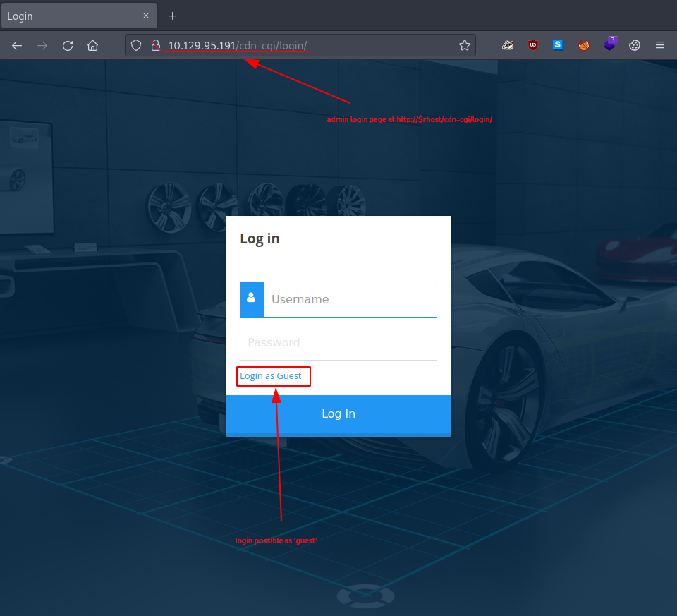Image resolution: width=677 pixels, height=616 pixels.
Task: Open the Privacy Badger extension
Action: 508,45
